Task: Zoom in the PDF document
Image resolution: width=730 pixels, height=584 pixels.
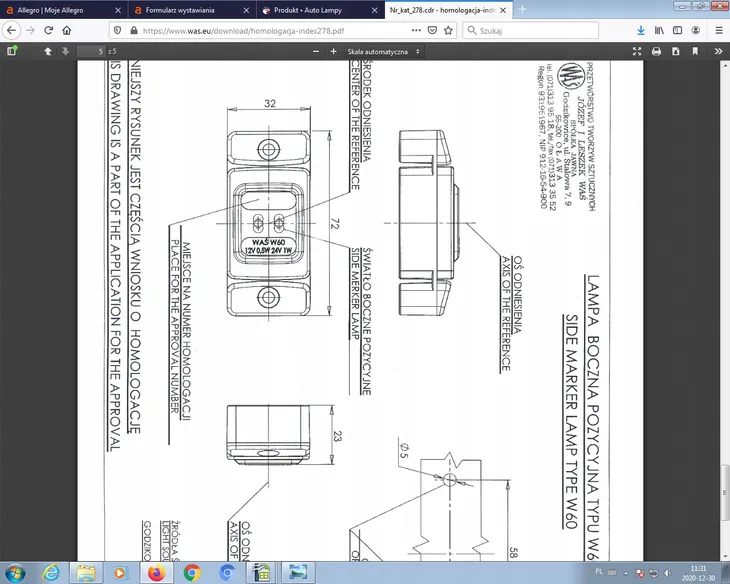Action: [x=333, y=51]
